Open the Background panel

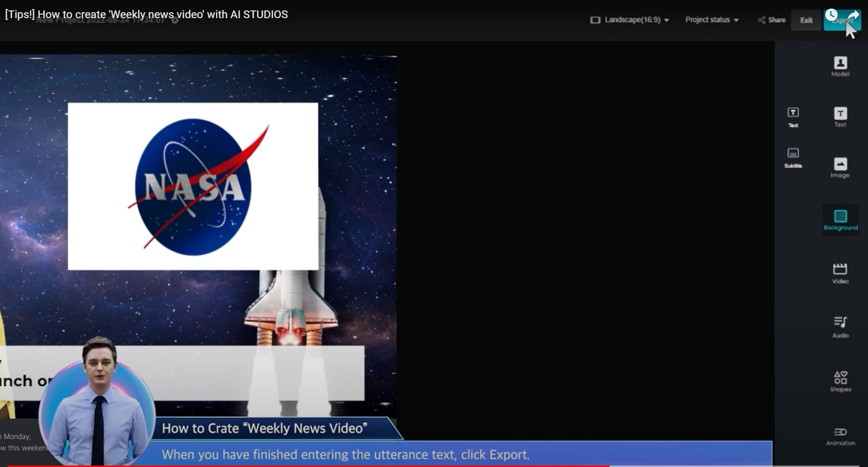point(840,220)
